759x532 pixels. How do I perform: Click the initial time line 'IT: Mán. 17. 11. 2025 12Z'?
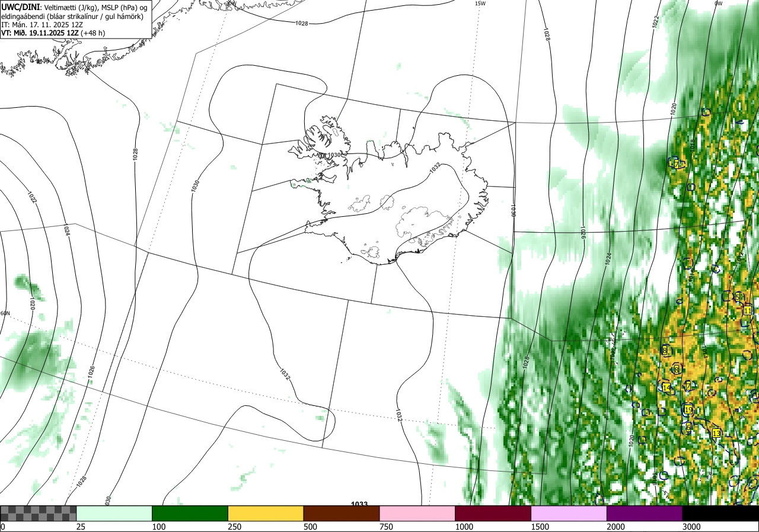coord(42,24)
